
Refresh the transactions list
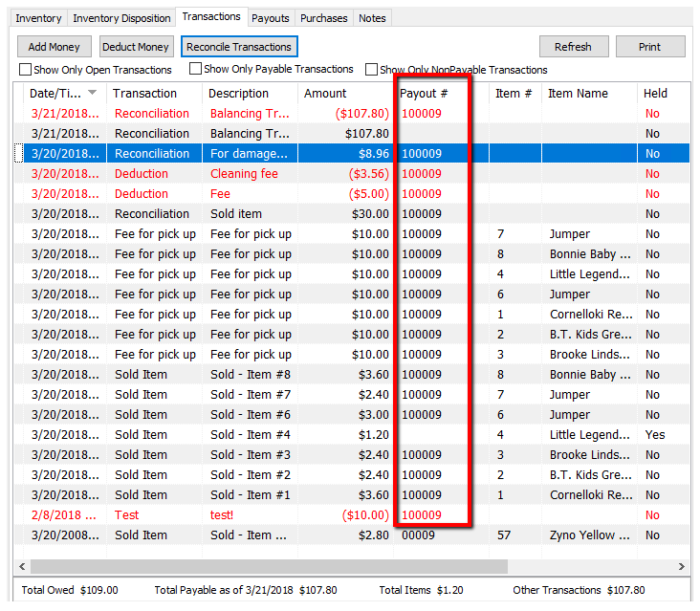coord(573,47)
